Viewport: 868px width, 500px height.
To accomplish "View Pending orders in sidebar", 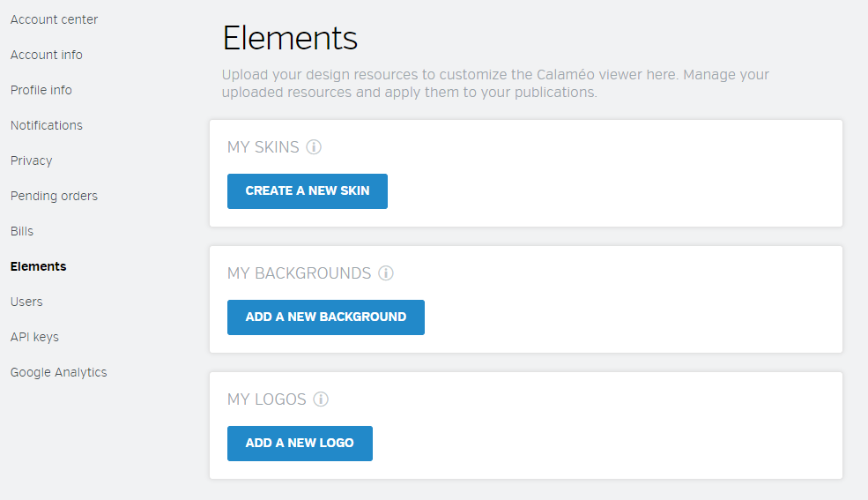I will pos(54,196).
